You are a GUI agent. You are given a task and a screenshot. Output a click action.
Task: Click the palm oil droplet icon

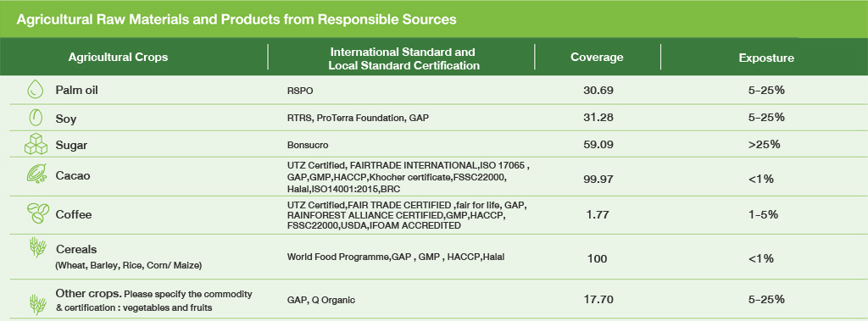[x=36, y=91]
